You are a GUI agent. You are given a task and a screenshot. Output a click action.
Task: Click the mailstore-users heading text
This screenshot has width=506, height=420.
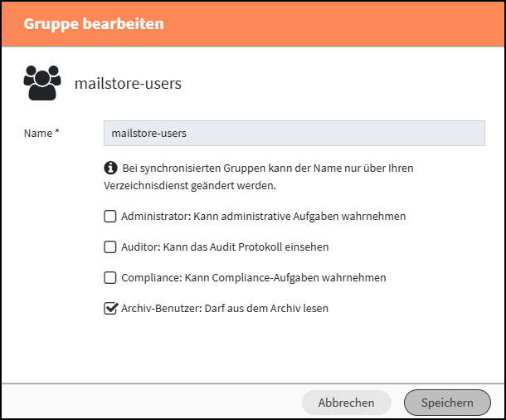click(128, 84)
